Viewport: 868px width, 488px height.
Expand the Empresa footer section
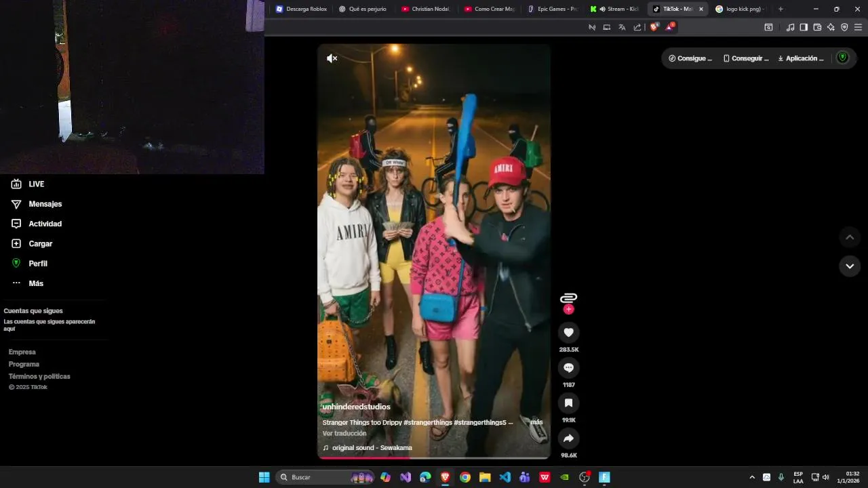pyautogui.click(x=22, y=352)
